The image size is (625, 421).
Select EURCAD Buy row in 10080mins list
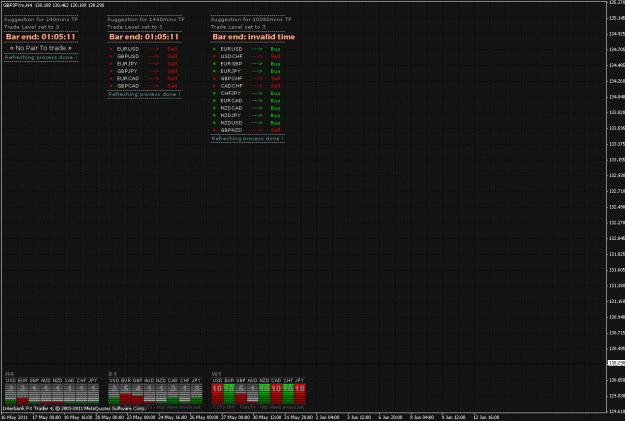[247, 100]
